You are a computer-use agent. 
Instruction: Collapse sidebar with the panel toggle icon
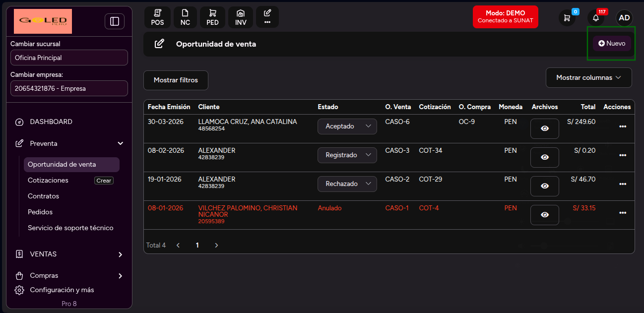115,21
